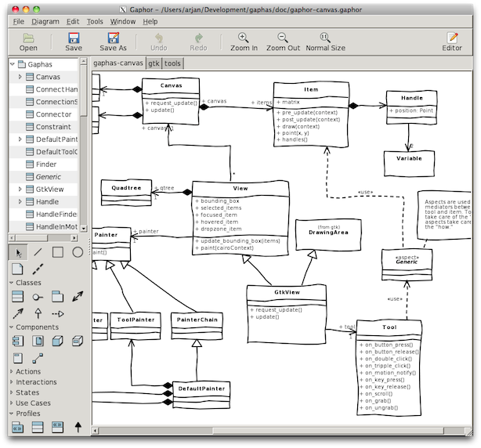Select the Class element tool under Classes

18,297
